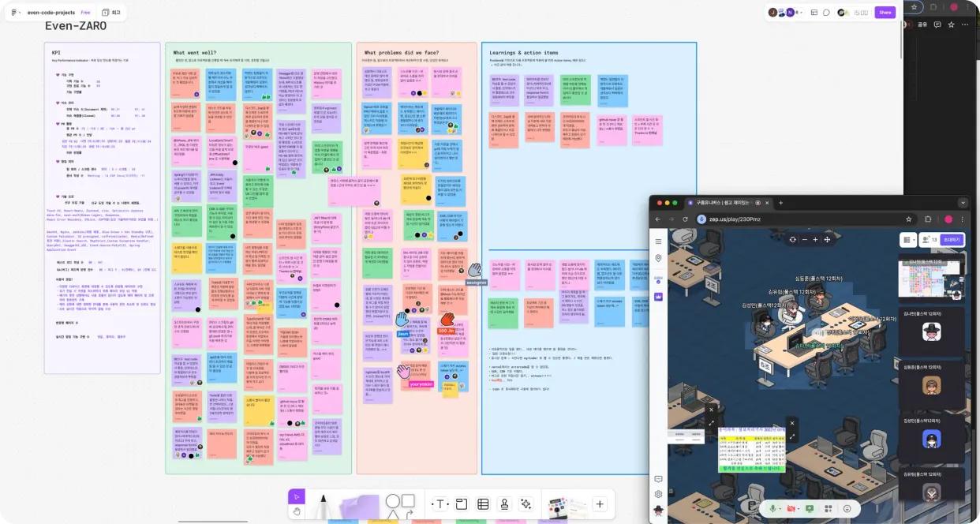Click 'Learnings & action items' section title
This screenshot has width=980, height=524.
point(522,53)
